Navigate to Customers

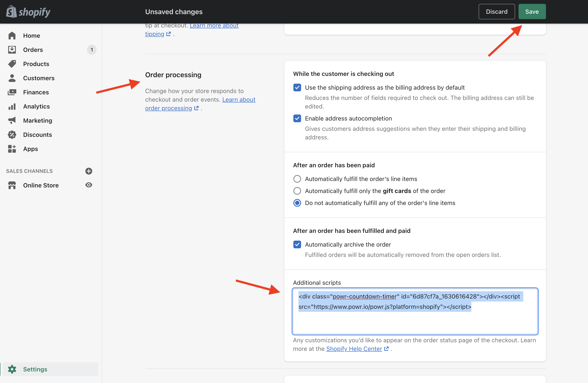point(39,78)
